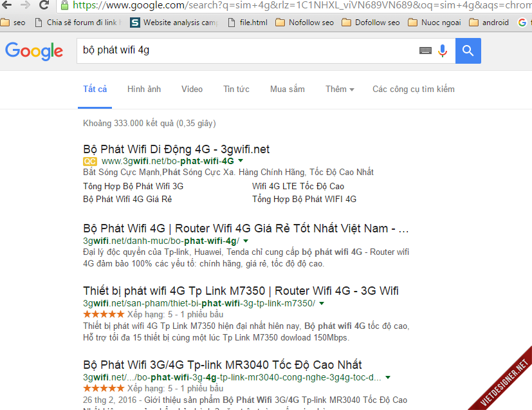Open the sitelink Wifi 4G LTE Tốc Độ Cao
532x410 pixels.
[298, 186]
